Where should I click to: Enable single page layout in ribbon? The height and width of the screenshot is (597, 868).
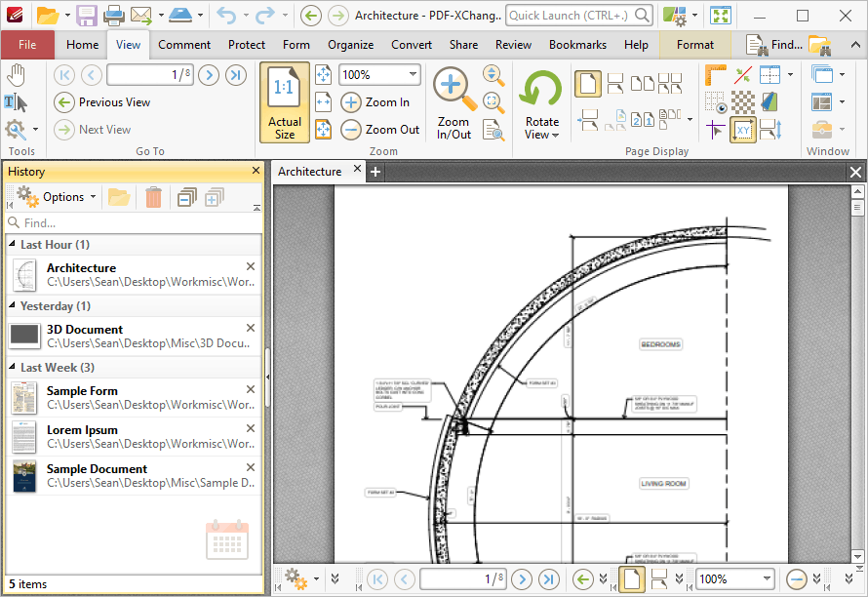click(x=588, y=84)
